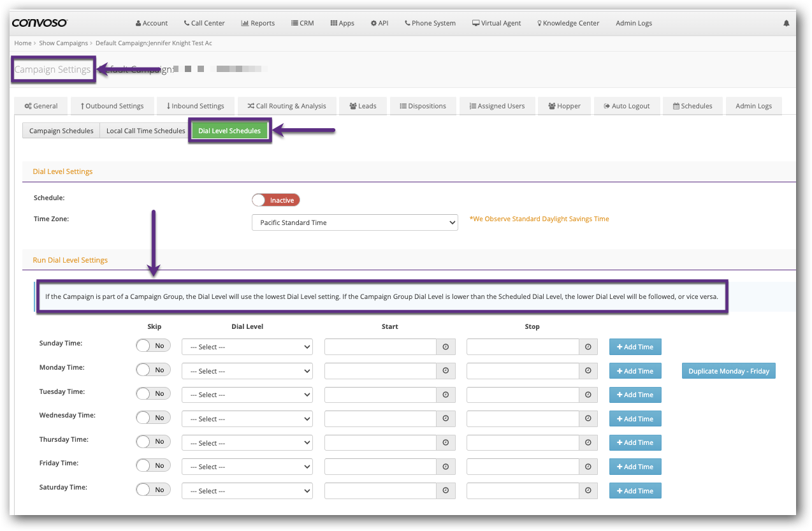Switch to Outbound Settings tab

(112, 106)
